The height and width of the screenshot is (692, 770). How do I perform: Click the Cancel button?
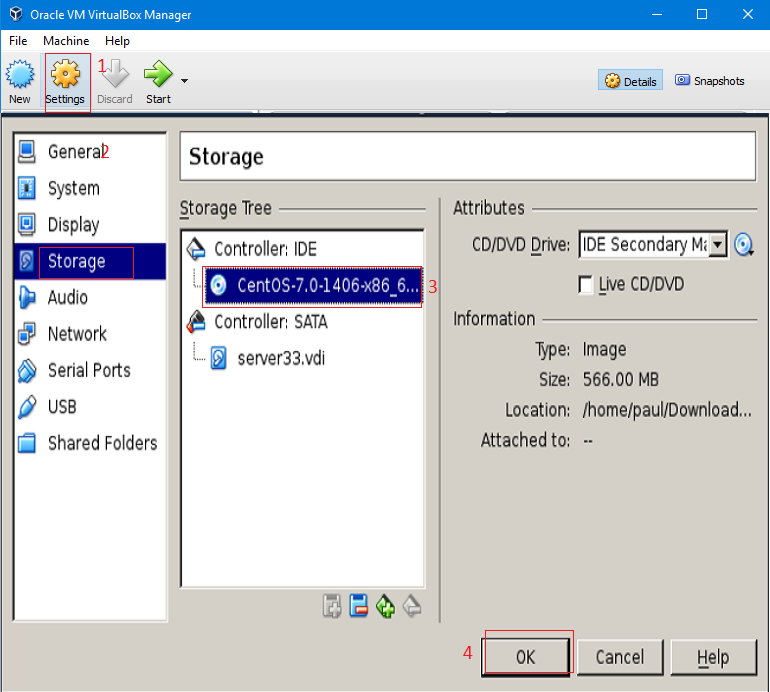[x=620, y=657]
